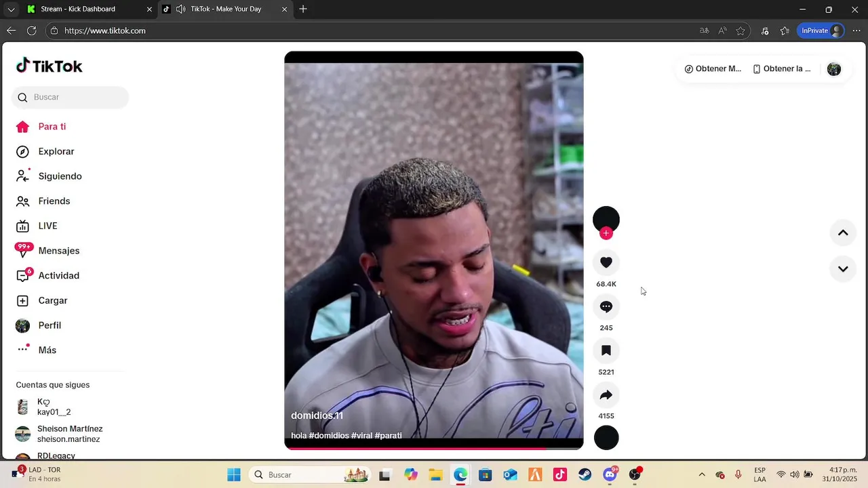Click the #viral hashtag
Viewport: 868px width, 488px height.
tap(361, 435)
